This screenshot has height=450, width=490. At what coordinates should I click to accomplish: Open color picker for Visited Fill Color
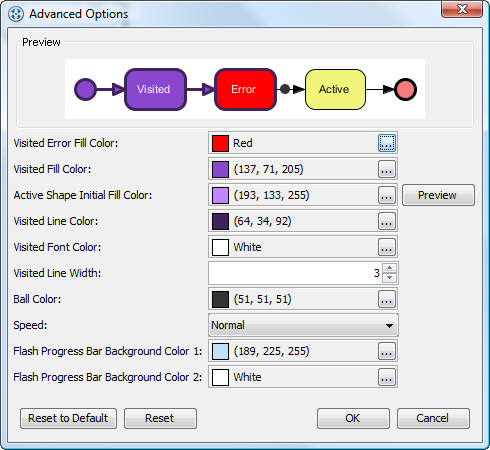[387, 169]
